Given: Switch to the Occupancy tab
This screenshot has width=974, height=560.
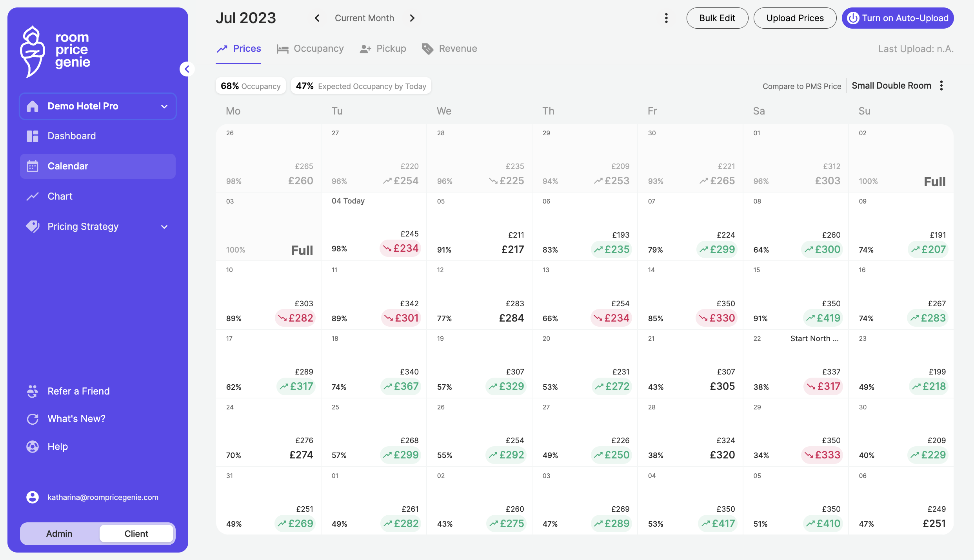Looking at the screenshot, I should click(310, 49).
